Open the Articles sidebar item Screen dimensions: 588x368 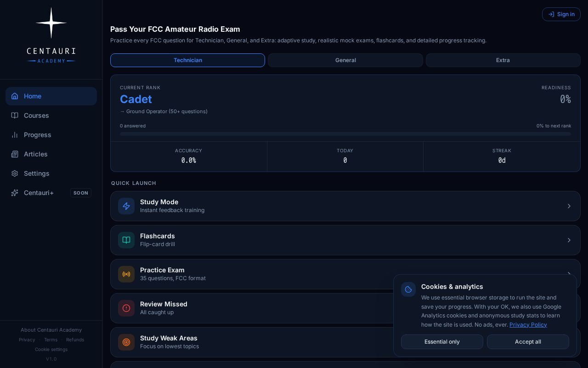point(51,154)
